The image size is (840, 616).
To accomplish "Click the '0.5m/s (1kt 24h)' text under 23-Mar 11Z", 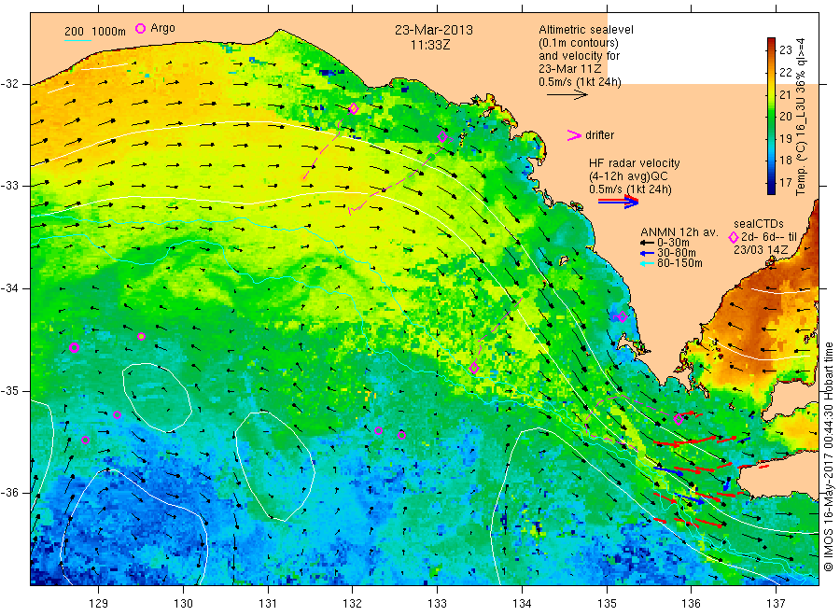I will click(581, 82).
